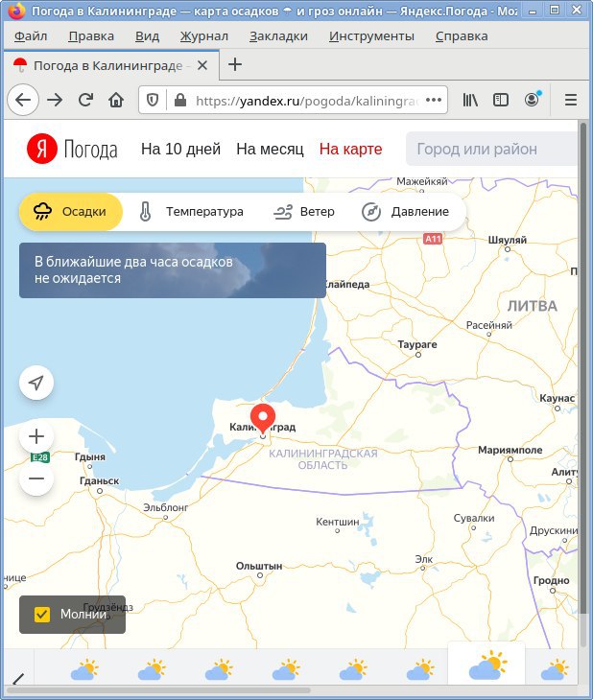
Task: Open the Журнал menu
Action: (204, 35)
